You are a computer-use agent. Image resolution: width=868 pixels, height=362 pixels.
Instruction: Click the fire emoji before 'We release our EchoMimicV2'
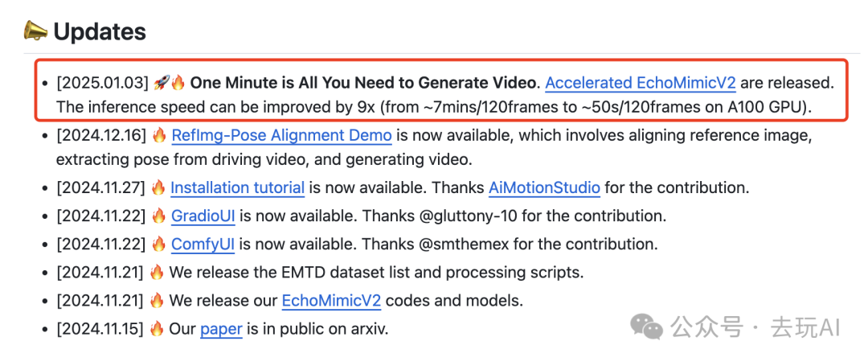point(157,301)
